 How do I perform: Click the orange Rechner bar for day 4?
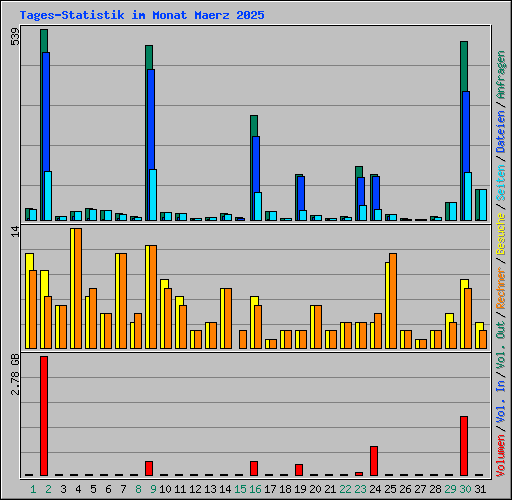click(78, 289)
